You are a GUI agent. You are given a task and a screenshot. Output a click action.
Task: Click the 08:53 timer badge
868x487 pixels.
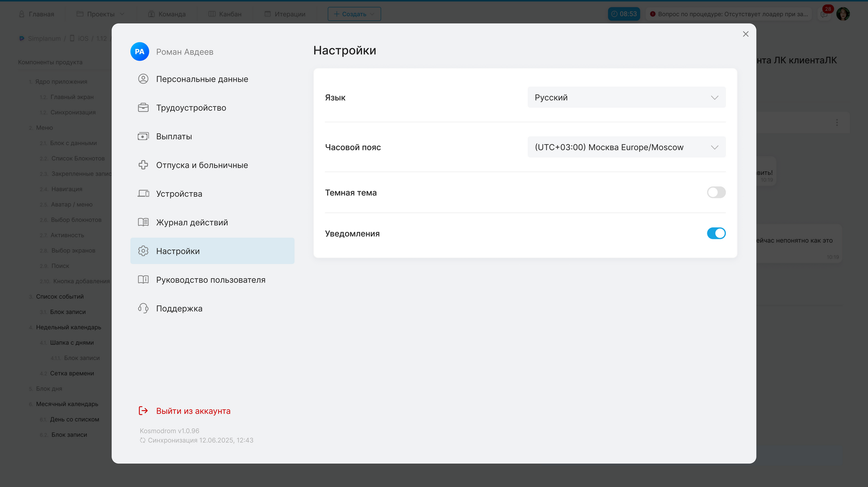coord(624,14)
